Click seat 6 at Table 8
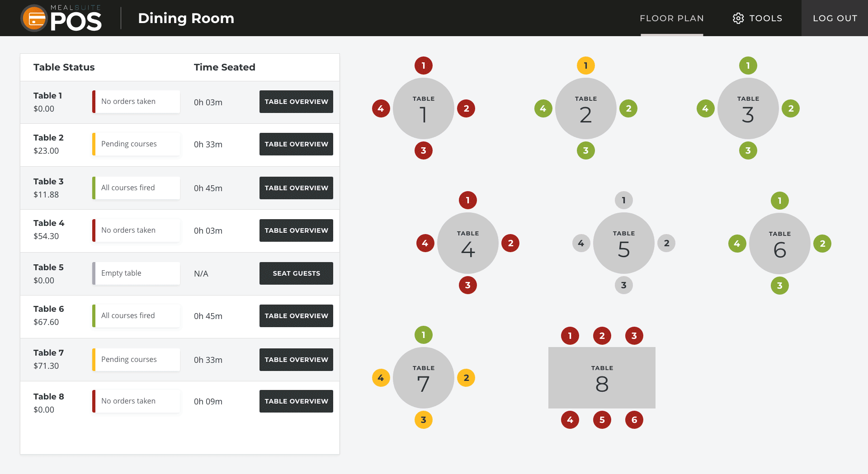The image size is (868, 474). (x=634, y=420)
